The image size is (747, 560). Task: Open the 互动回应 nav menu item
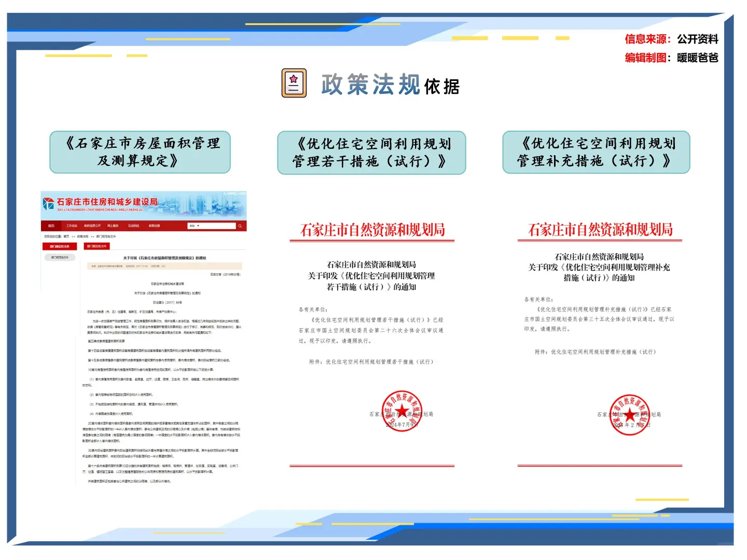[134, 226]
